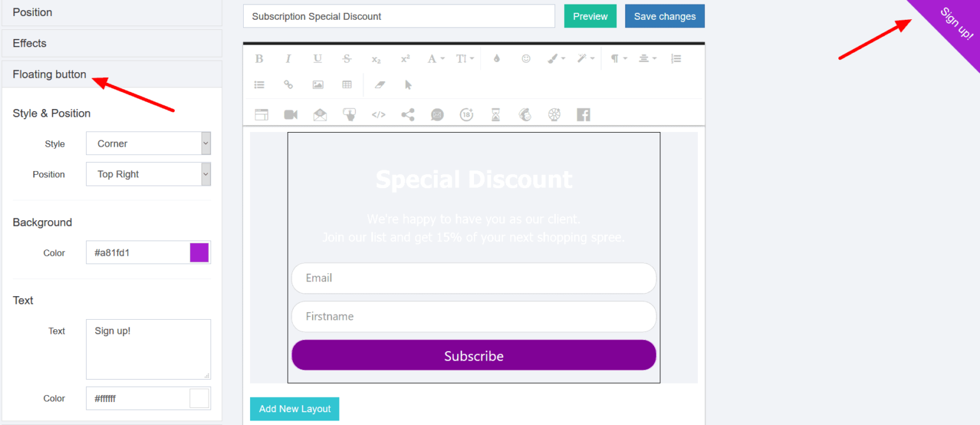The width and height of the screenshot is (980, 425).
Task: Apply subscript formatting
Action: click(x=376, y=59)
